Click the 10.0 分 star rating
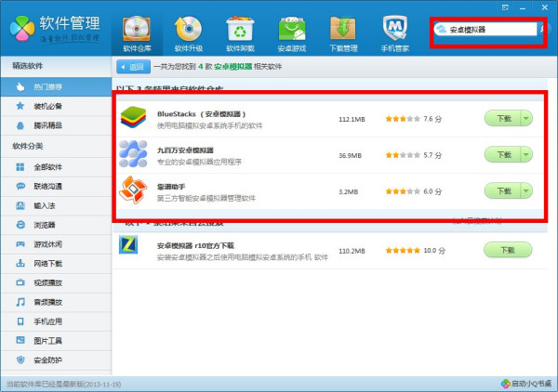The width and height of the screenshot is (558, 392). 416,250
